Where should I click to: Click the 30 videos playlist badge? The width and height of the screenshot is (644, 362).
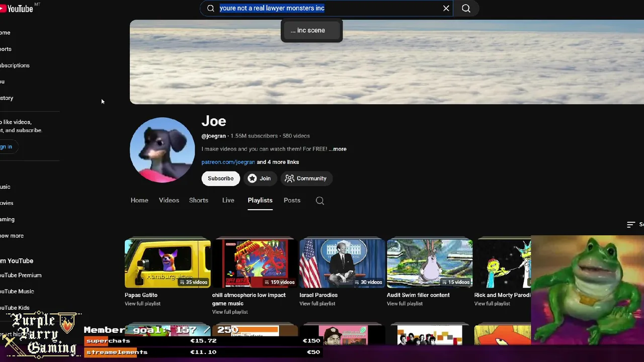(368, 282)
